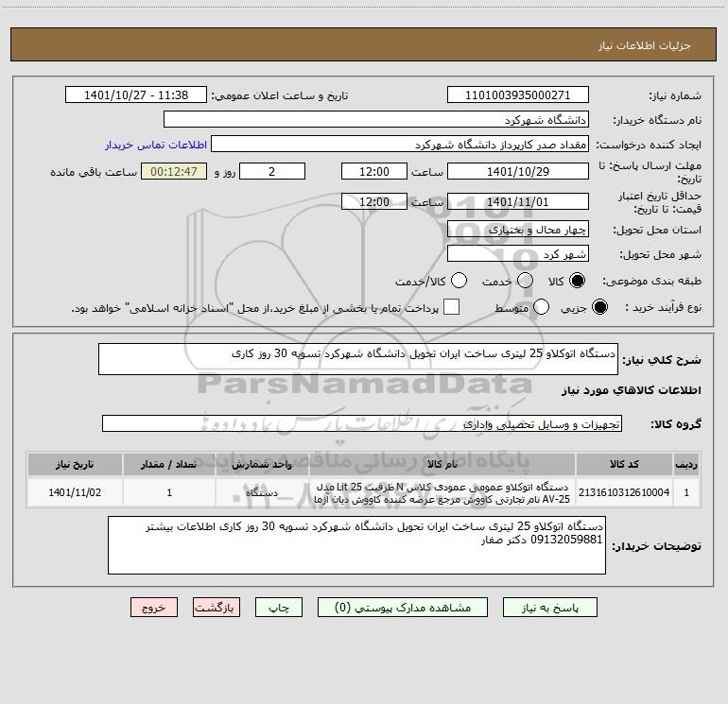This screenshot has height=704, width=728.
Task: Click the بازگشت back button
Action: pos(217,608)
